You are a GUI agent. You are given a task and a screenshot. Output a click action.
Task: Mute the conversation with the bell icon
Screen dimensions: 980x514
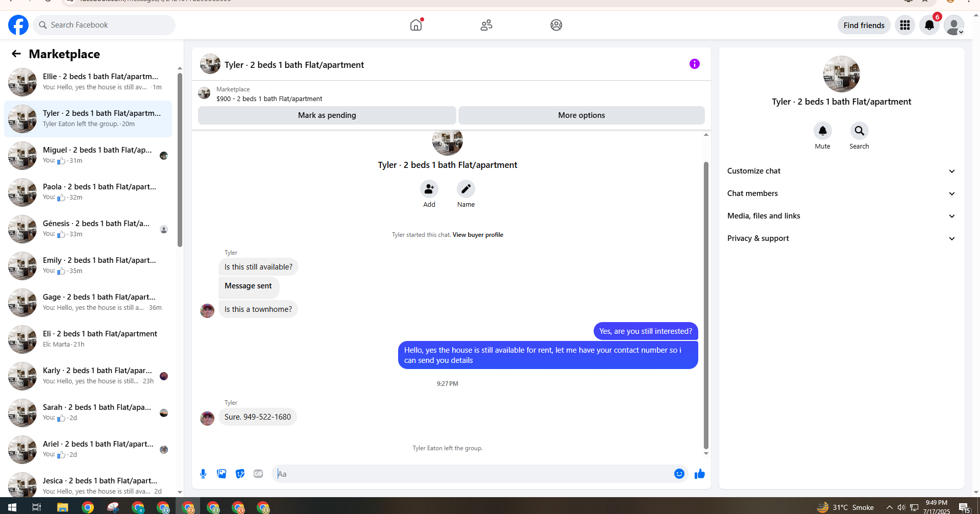coord(823,131)
